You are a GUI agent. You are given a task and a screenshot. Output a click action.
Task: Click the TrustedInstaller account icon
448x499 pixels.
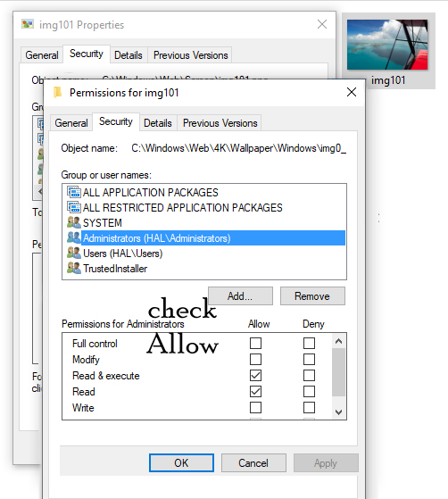[x=74, y=268]
